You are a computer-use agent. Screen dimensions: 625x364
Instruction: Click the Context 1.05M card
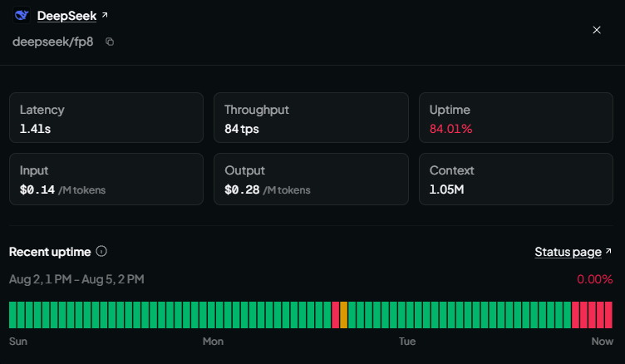pyautogui.click(x=516, y=179)
